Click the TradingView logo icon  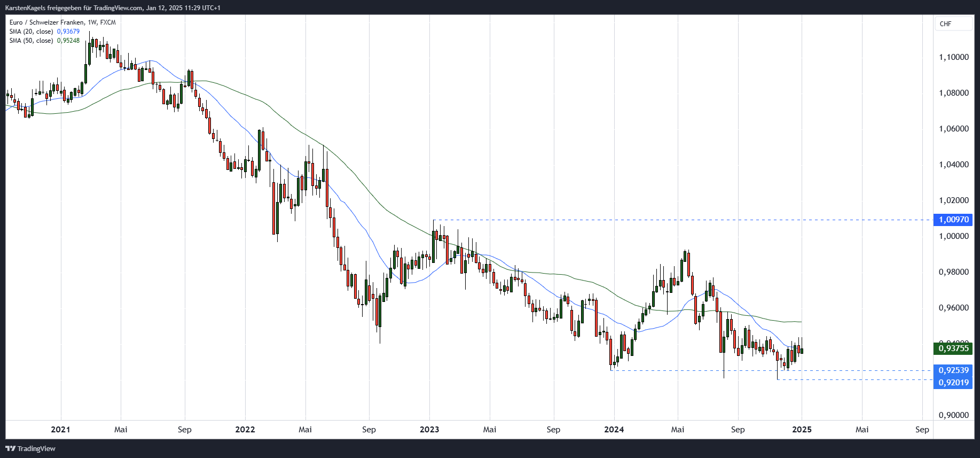tap(10, 448)
